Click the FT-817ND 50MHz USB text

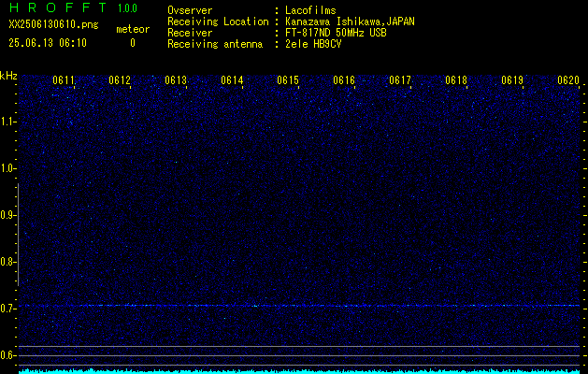click(x=336, y=33)
